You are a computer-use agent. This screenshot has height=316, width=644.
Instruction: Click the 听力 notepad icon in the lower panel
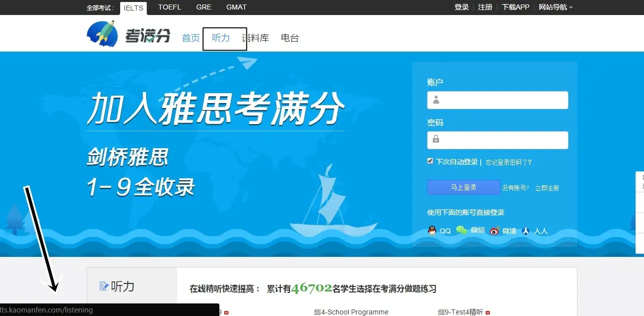coord(104,286)
